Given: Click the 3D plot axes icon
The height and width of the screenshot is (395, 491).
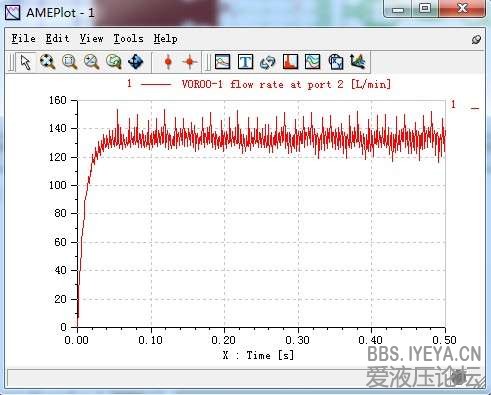Looking at the screenshot, I should pos(358,62).
